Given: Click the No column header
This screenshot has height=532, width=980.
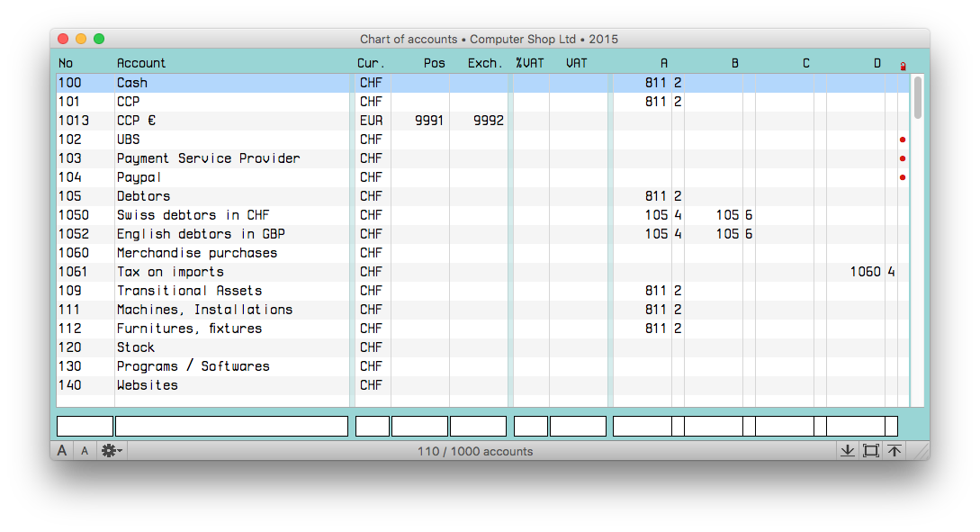Looking at the screenshot, I should coord(66,63).
